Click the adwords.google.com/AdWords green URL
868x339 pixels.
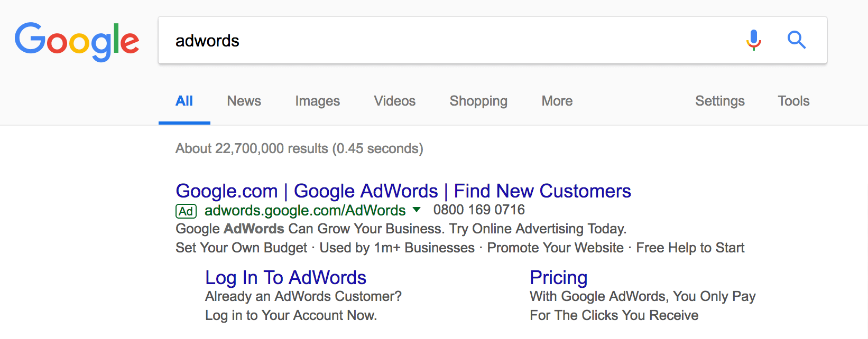click(x=305, y=210)
